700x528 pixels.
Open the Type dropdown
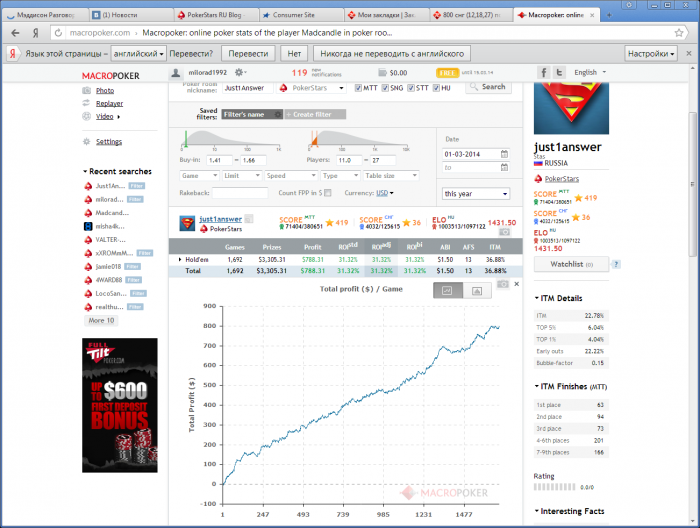pos(340,176)
